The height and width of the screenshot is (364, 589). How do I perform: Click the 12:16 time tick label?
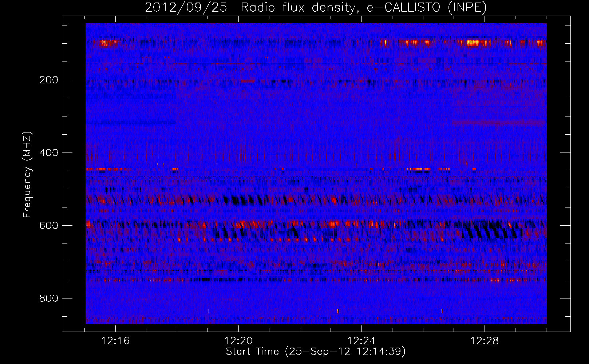[x=115, y=341]
